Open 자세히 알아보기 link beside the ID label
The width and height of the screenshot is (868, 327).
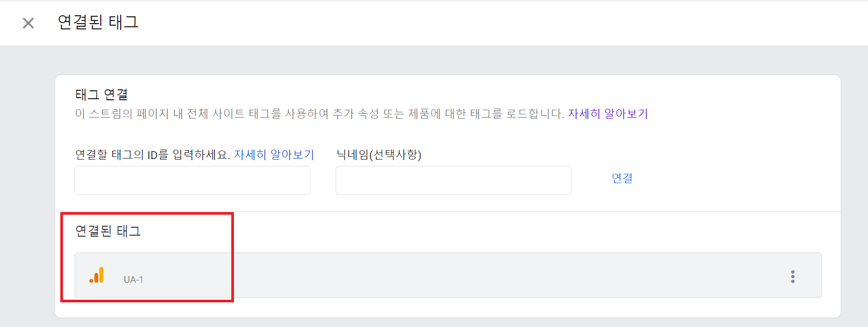click(x=274, y=155)
